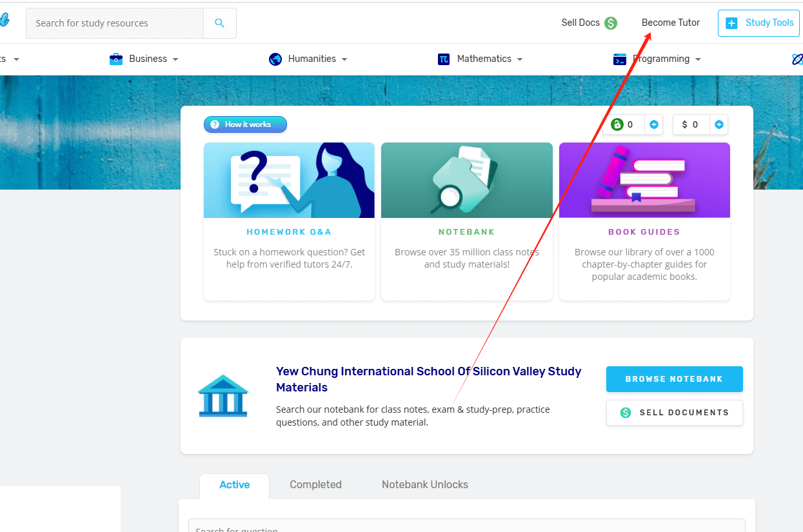
Task: Switch to the Active tab
Action: pos(235,485)
